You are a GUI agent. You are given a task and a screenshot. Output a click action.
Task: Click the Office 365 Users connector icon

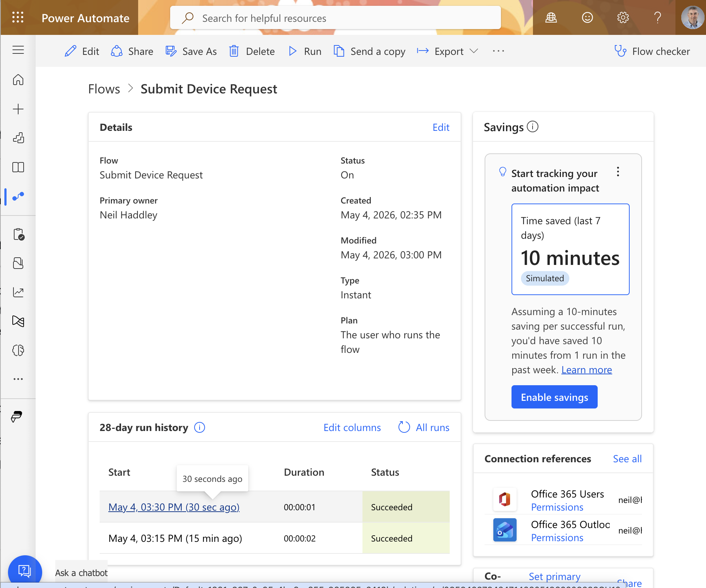coord(505,499)
